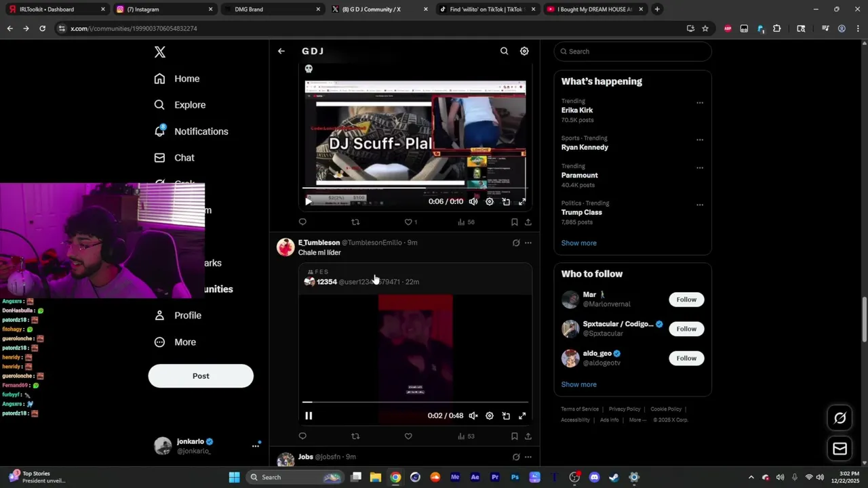Viewport: 868px width, 488px height.
Task: Enter fullscreen on 0:48 video
Action: 522,415
